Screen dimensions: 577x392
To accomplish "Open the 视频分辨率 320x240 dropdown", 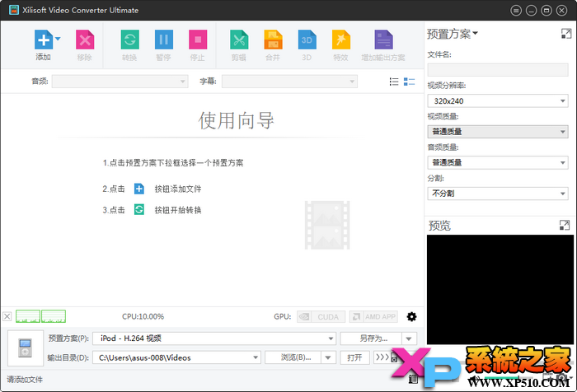I will [498, 100].
